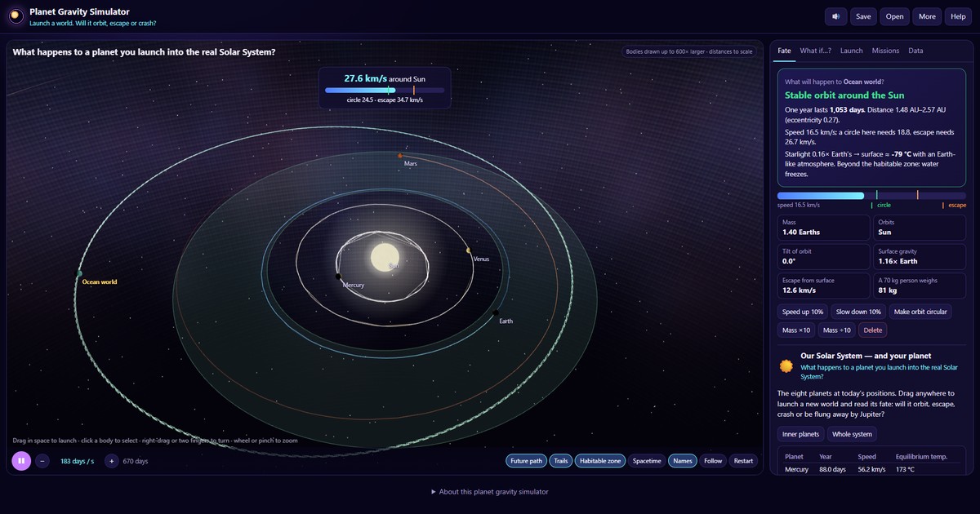Viewport: 980px width, 514px height.
Task: Click Mercury row in planet table
Action: (x=871, y=469)
